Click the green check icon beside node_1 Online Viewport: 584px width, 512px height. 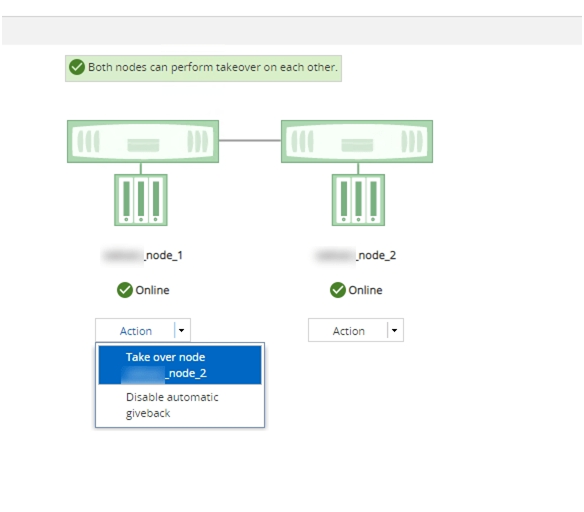click(x=125, y=290)
